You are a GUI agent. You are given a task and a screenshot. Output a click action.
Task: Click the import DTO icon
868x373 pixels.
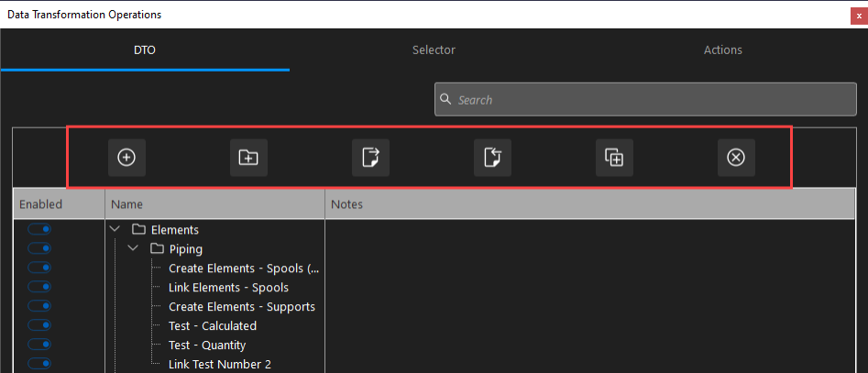point(492,158)
